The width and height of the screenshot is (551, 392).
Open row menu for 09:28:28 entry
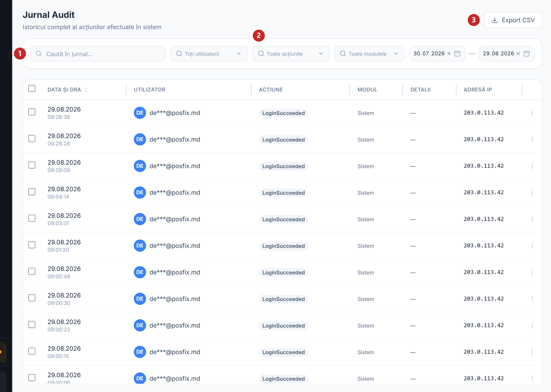point(532,139)
